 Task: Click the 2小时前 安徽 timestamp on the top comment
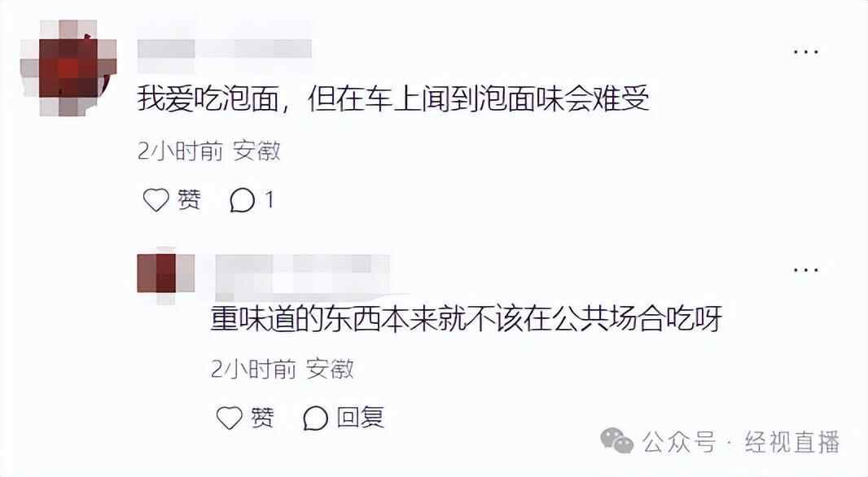point(209,151)
